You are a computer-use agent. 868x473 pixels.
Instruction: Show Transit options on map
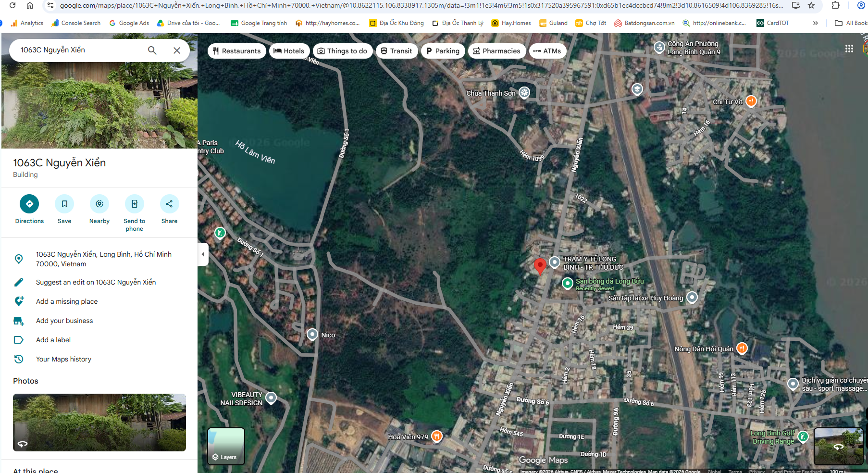point(397,51)
